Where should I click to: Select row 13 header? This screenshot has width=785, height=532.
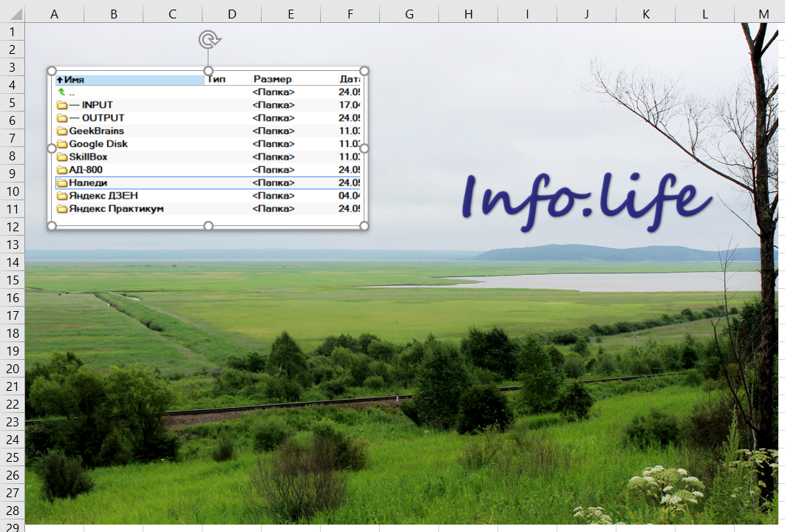13,245
